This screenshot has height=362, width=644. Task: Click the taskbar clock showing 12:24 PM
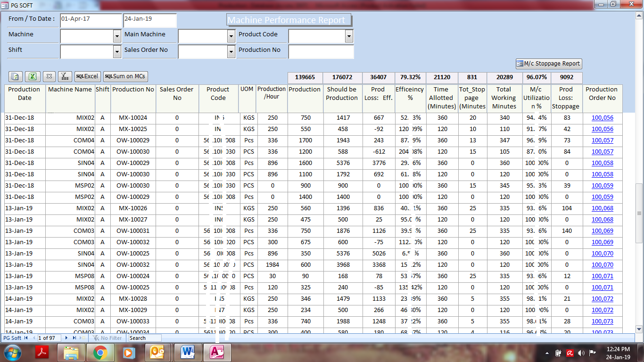(x=618, y=353)
